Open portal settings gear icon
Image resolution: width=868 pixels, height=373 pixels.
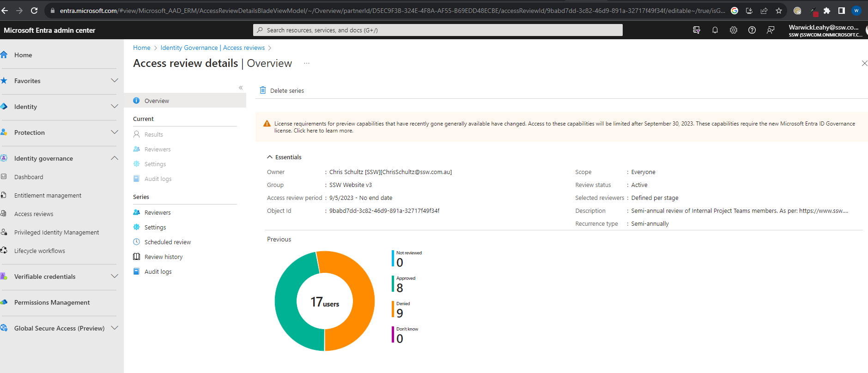point(733,30)
